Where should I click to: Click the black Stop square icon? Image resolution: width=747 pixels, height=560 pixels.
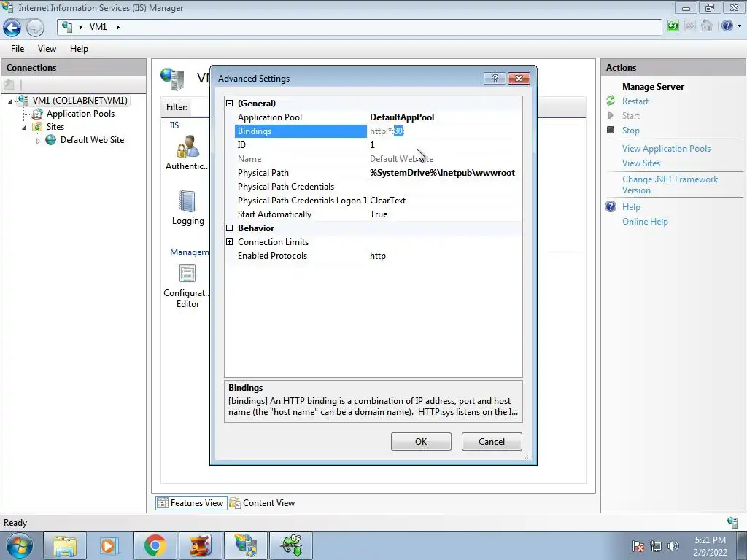[x=611, y=130]
